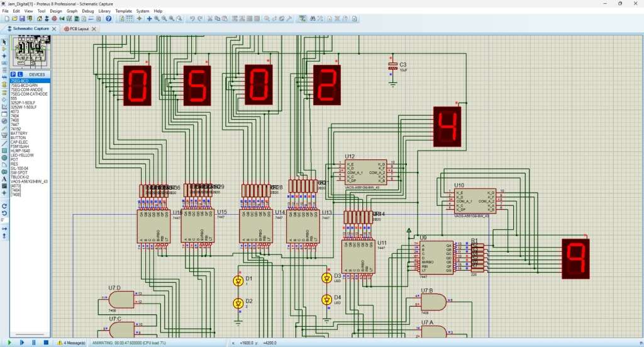Select 7SEG-COM-CATHODE in the devices list

click(x=30, y=94)
